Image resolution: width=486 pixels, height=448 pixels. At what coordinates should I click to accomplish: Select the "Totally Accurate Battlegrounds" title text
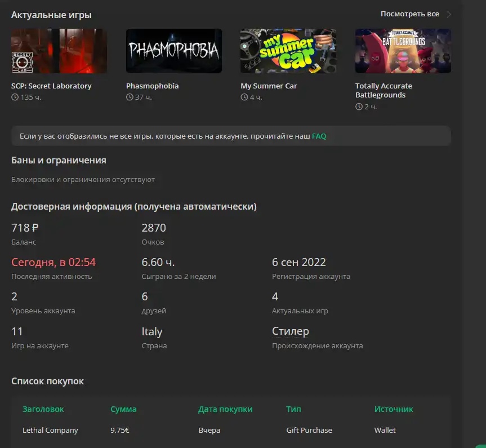coord(384,90)
